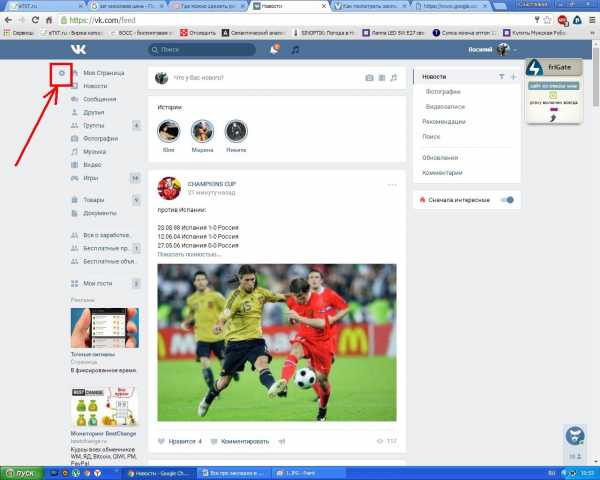Open the CHAMPIONS CUP group avatar
Viewport: 600px width, 480px height.
pyautogui.click(x=169, y=188)
